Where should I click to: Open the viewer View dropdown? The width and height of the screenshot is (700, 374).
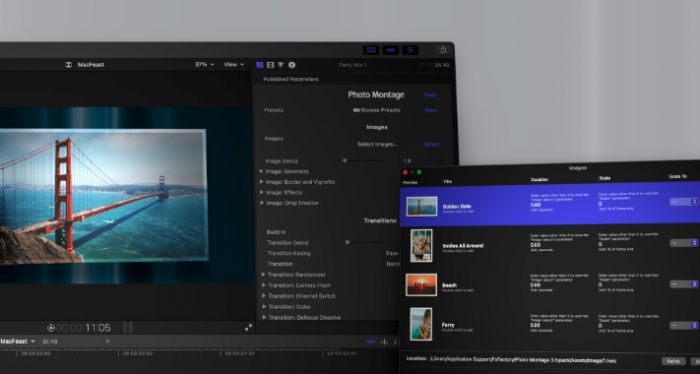pyautogui.click(x=234, y=64)
